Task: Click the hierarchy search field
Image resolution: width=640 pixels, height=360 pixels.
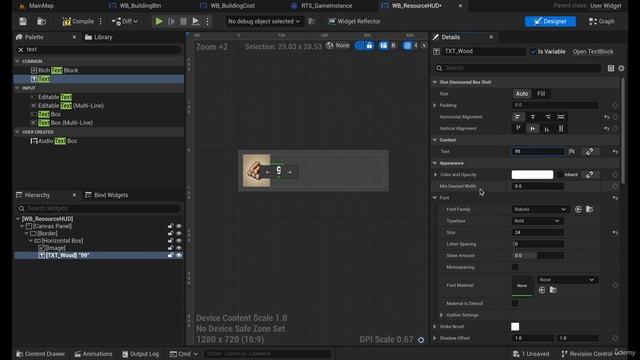Action: (x=98, y=209)
